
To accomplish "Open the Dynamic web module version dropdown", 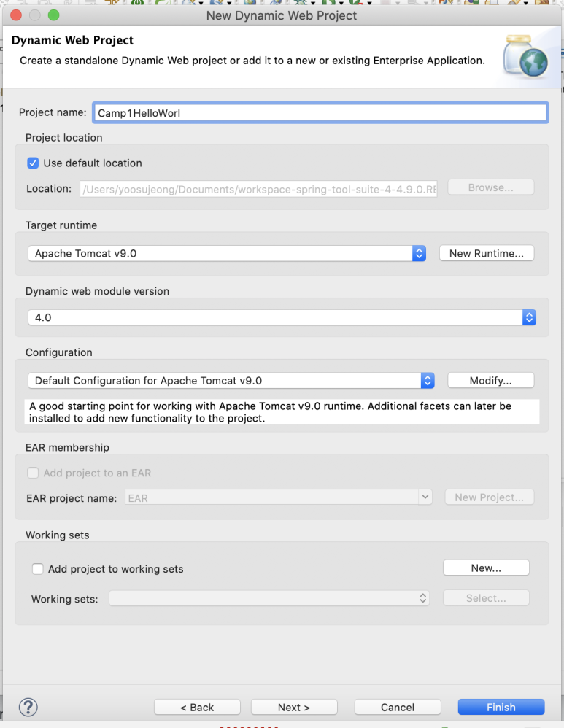I will (282, 317).
